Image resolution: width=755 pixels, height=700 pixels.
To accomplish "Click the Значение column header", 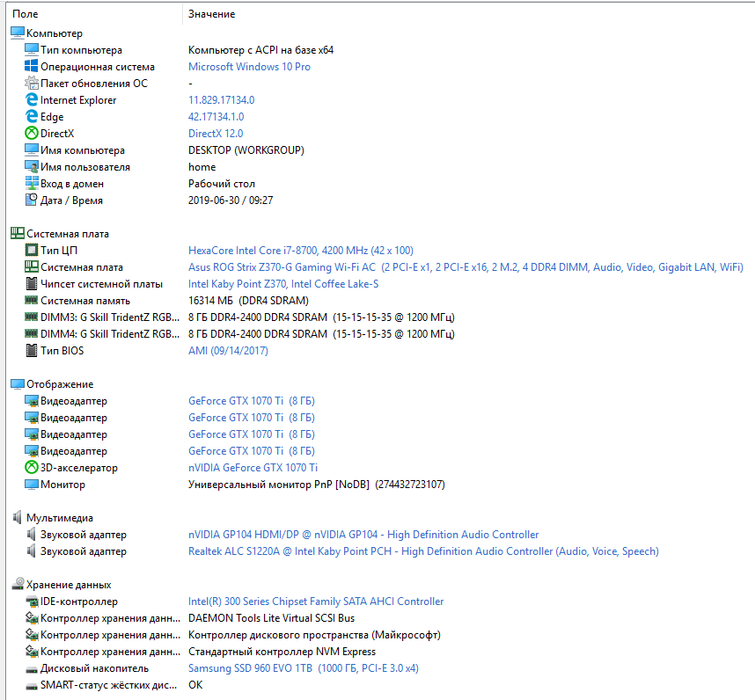I will click(211, 14).
